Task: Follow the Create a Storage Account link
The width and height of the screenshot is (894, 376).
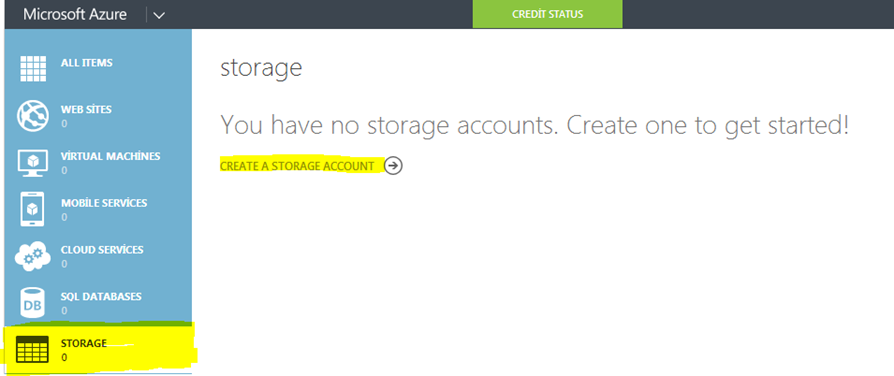Action: click(297, 166)
